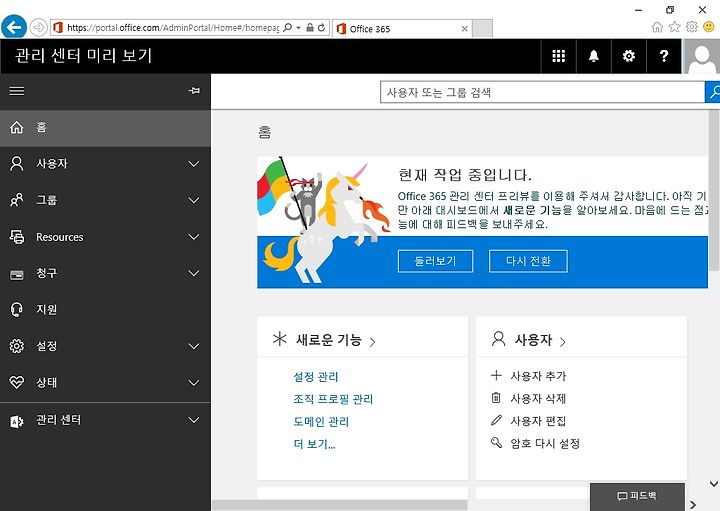The image size is (720, 511).
Task: Switch to the Office 365 browser tab
Action: [x=402, y=28]
